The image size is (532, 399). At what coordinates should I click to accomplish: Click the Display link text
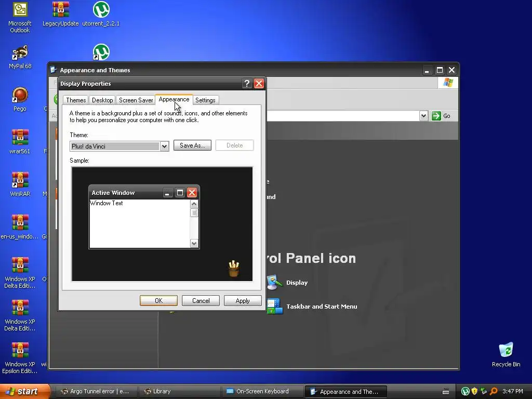[x=297, y=283]
